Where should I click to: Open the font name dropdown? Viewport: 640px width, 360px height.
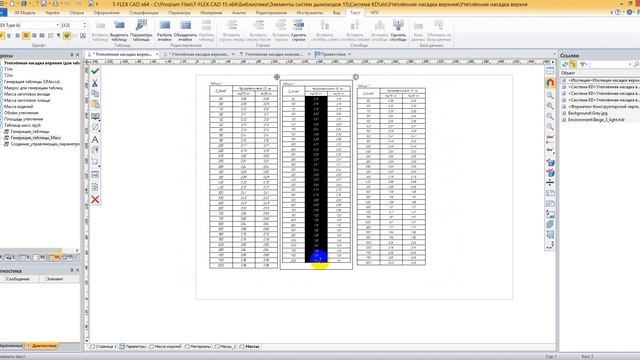58,25
